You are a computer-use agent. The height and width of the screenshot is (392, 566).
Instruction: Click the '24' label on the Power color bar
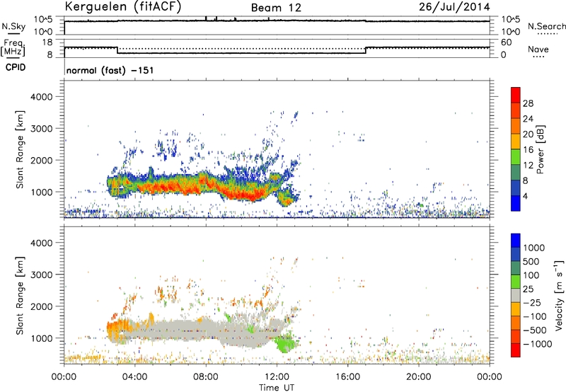tap(528, 119)
